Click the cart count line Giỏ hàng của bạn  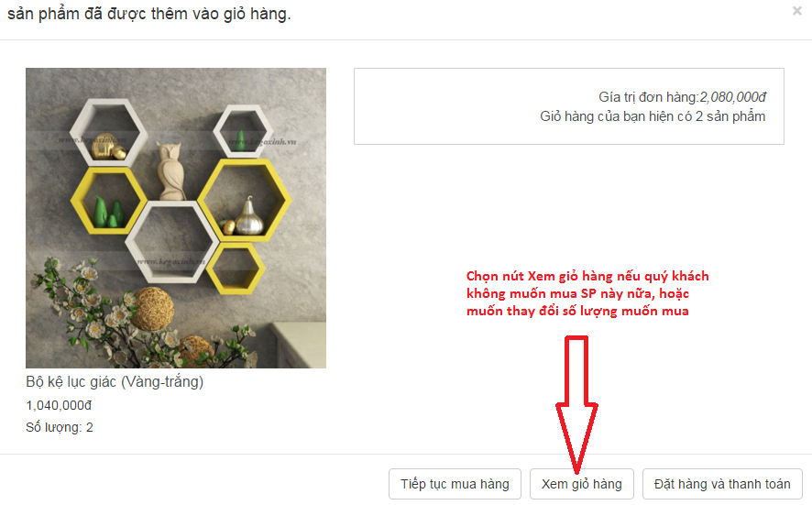[x=653, y=116]
